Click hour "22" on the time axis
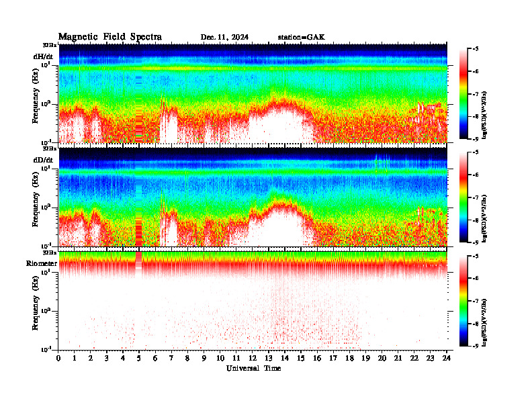The image size is (532, 411). click(x=414, y=358)
